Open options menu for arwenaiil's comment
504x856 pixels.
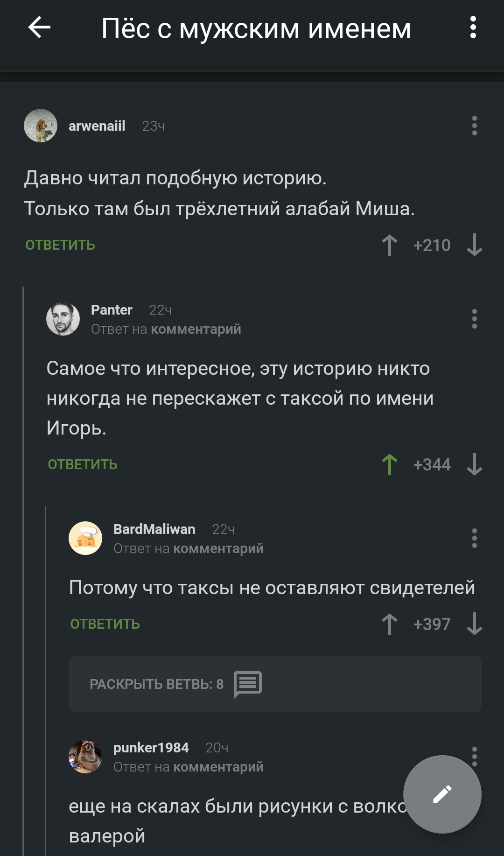(474, 126)
